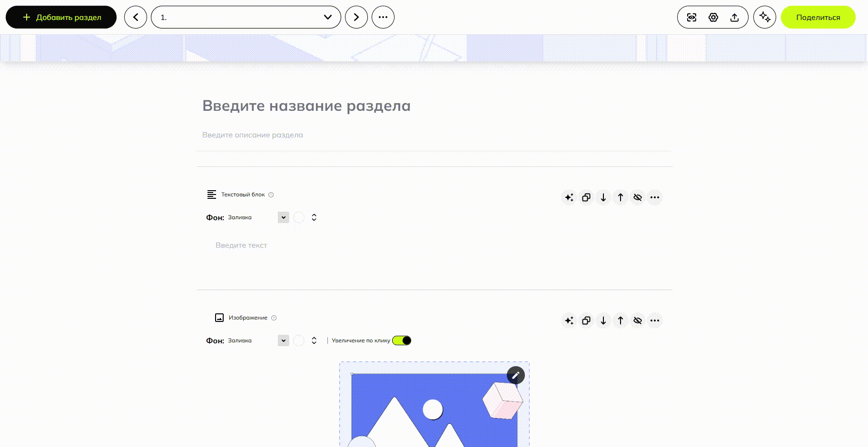Hide the image block with eye icon
This screenshot has width=868, height=447.
[x=638, y=321]
